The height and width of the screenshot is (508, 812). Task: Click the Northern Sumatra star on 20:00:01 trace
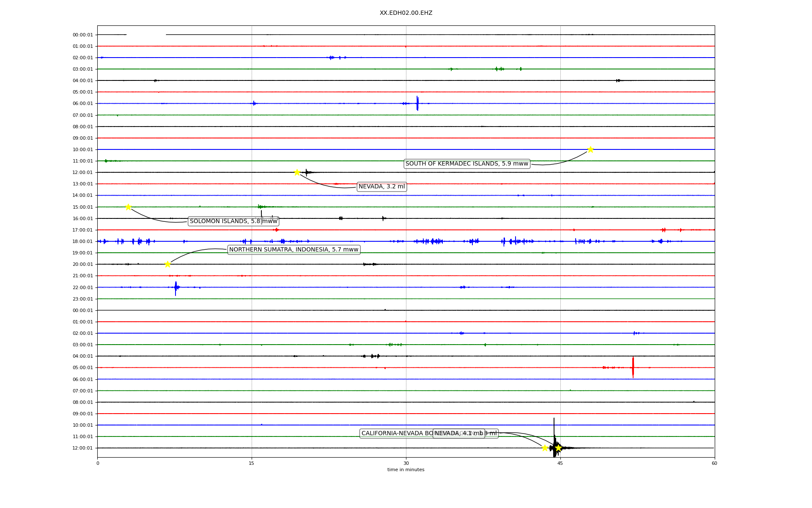tap(167, 264)
